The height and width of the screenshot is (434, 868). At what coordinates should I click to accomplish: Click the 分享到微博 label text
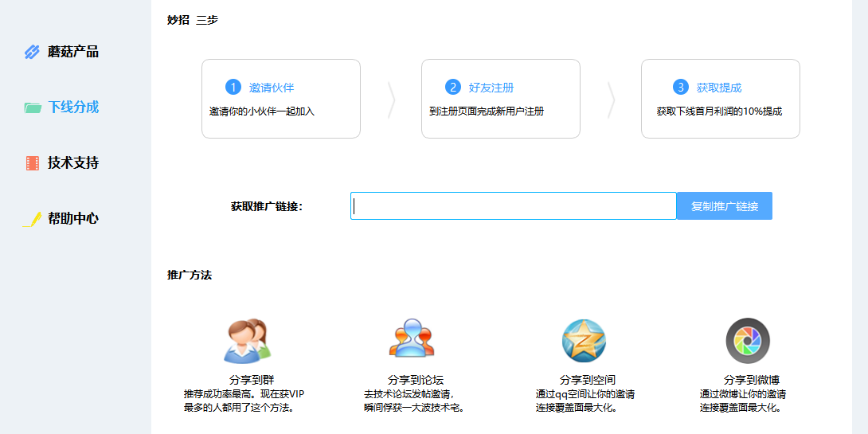click(751, 380)
